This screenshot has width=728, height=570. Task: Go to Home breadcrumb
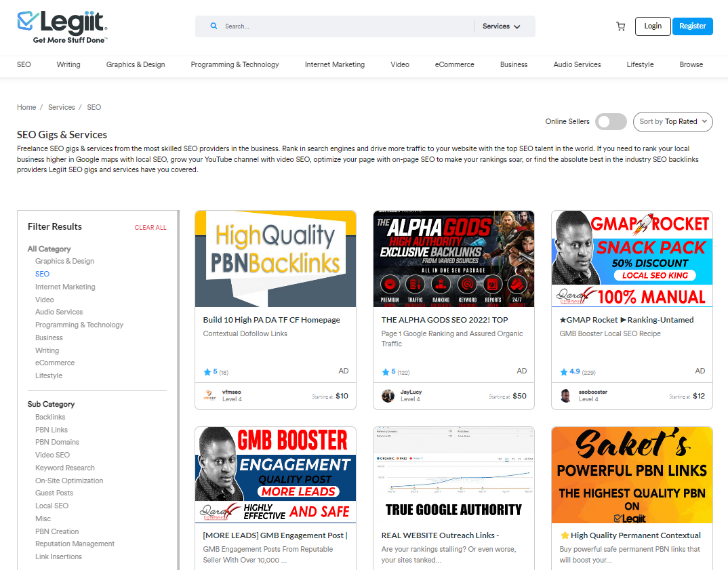click(x=26, y=107)
